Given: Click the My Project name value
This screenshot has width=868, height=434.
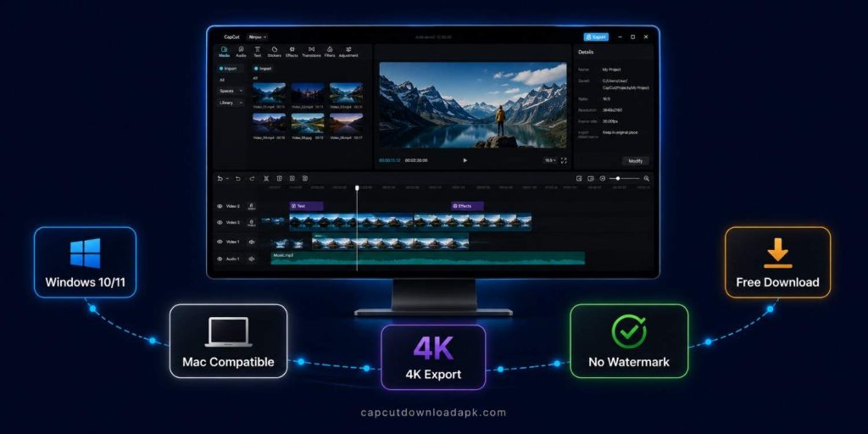Looking at the screenshot, I should pos(611,70).
